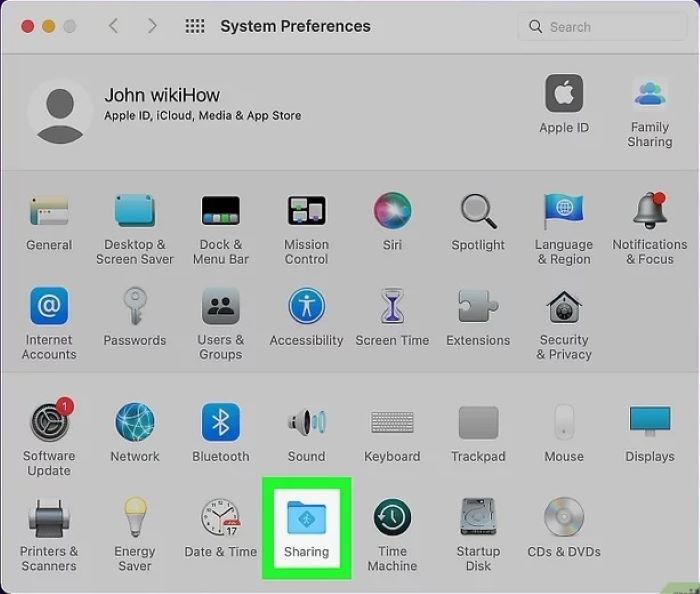
Task: Open Mission Control preferences
Action: coord(306,211)
